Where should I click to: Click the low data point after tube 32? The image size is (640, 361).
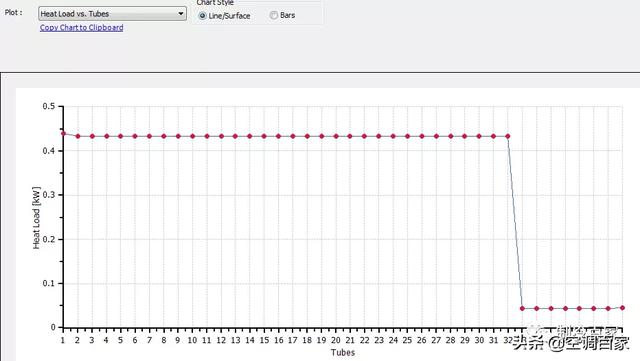point(522,308)
